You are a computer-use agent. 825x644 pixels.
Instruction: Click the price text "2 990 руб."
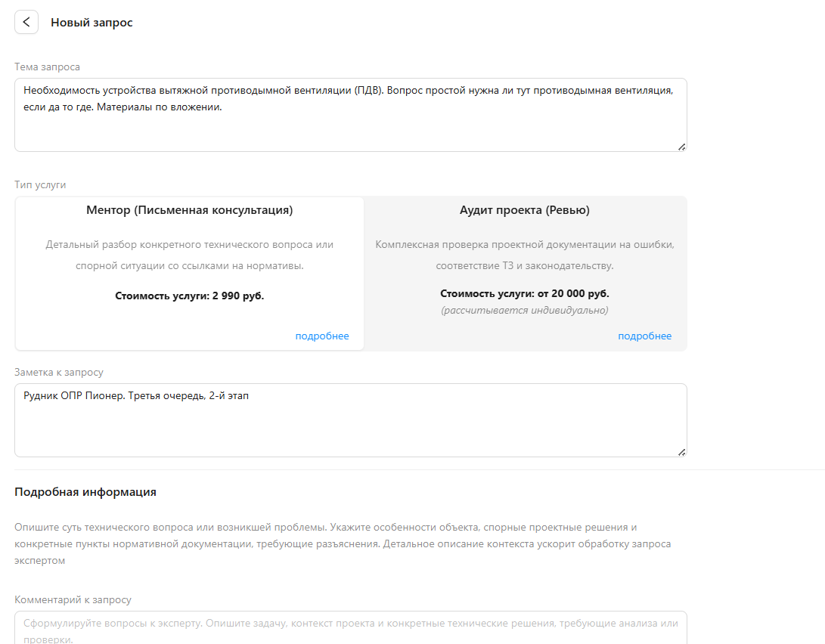coord(237,296)
